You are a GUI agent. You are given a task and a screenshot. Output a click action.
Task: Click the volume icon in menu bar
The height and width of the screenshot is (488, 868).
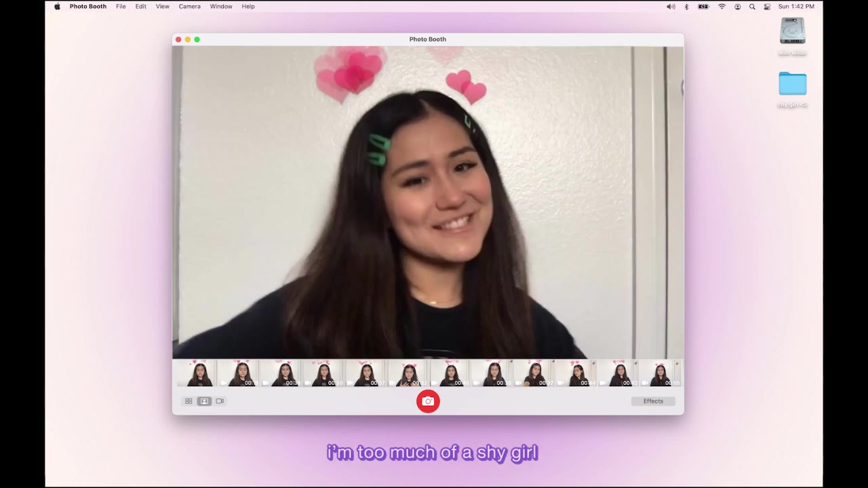coord(671,6)
